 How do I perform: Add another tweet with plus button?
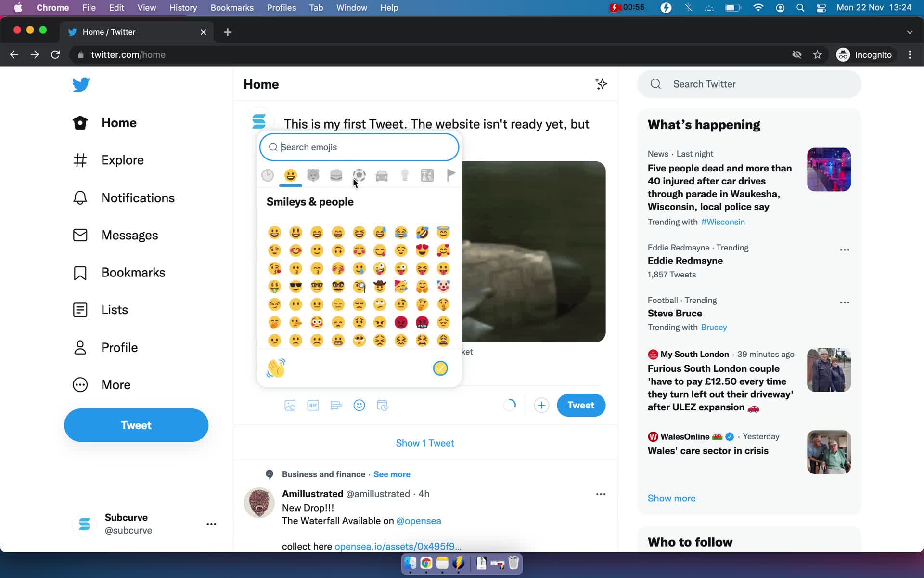[541, 406]
